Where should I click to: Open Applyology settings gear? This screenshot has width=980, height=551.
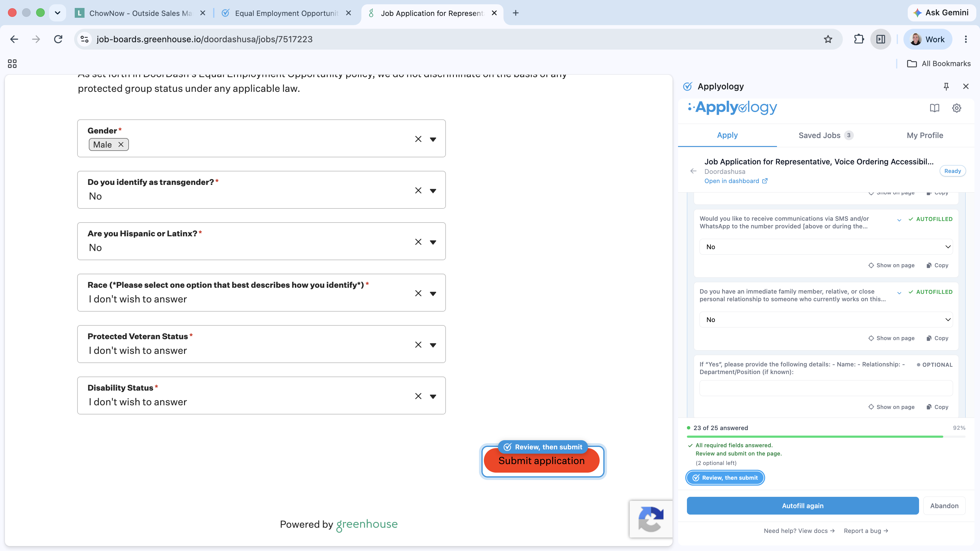click(956, 108)
